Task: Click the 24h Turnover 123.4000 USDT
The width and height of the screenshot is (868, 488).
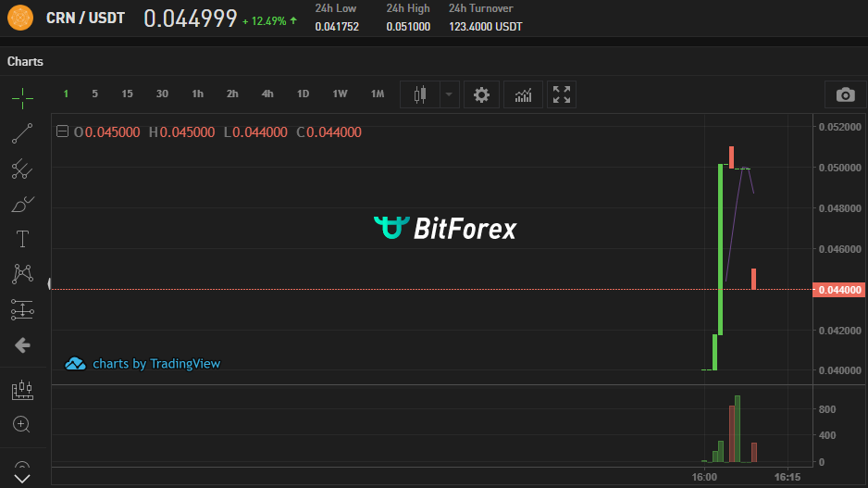Action: (x=486, y=27)
